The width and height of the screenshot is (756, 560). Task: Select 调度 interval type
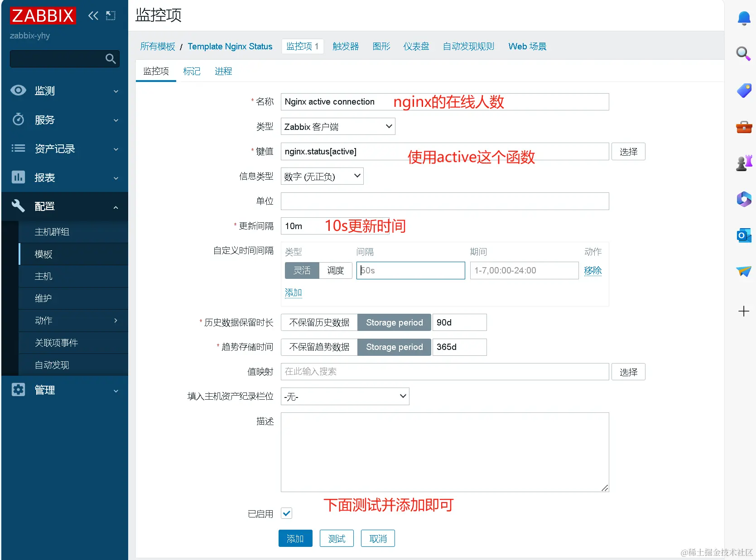click(336, 270)
